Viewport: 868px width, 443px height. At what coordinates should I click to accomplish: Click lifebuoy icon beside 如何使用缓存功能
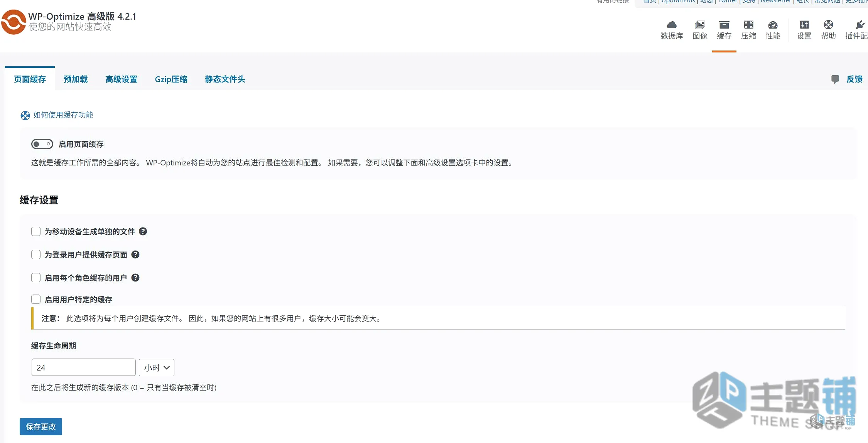tap(25, 116)
